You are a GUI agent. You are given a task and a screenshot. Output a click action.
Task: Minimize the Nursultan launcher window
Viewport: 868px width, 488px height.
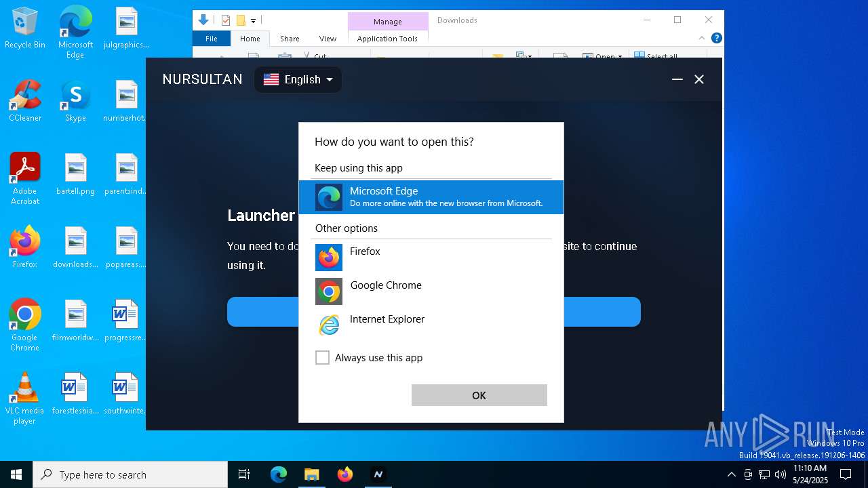(677, 79)
